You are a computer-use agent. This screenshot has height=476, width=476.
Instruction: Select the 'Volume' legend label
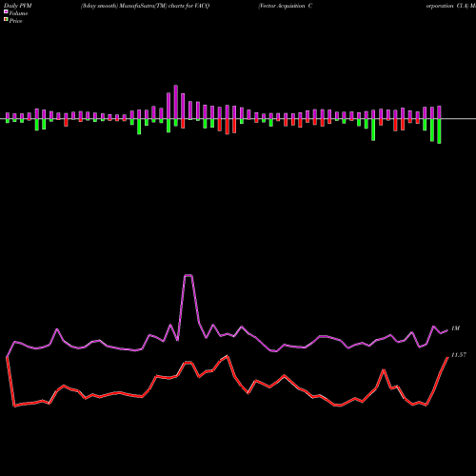coord(18,13)
